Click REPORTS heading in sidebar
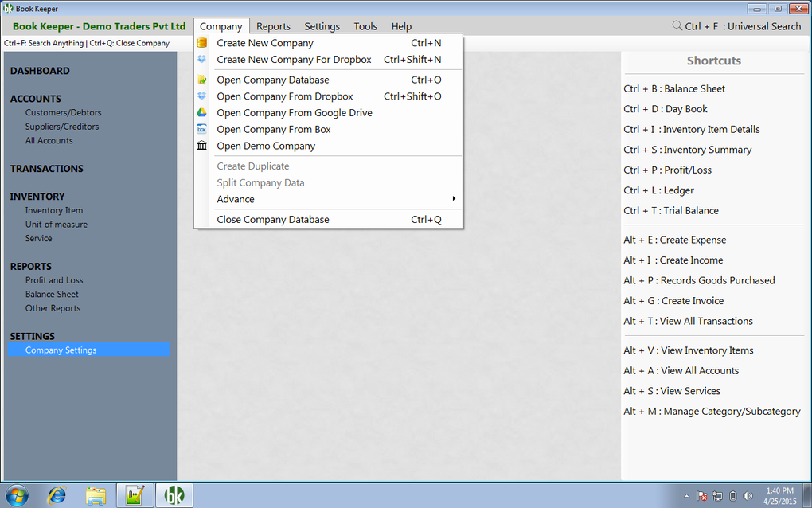 tap(30, 267)
